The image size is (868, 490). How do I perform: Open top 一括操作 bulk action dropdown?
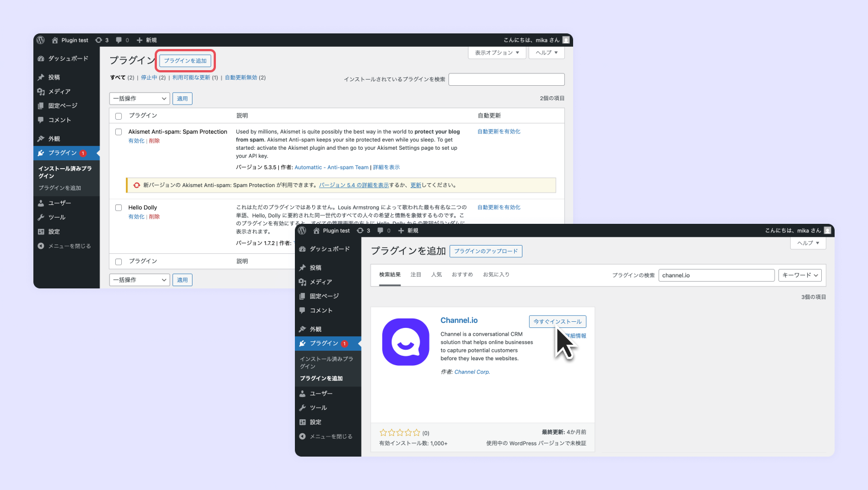point(139,99)
